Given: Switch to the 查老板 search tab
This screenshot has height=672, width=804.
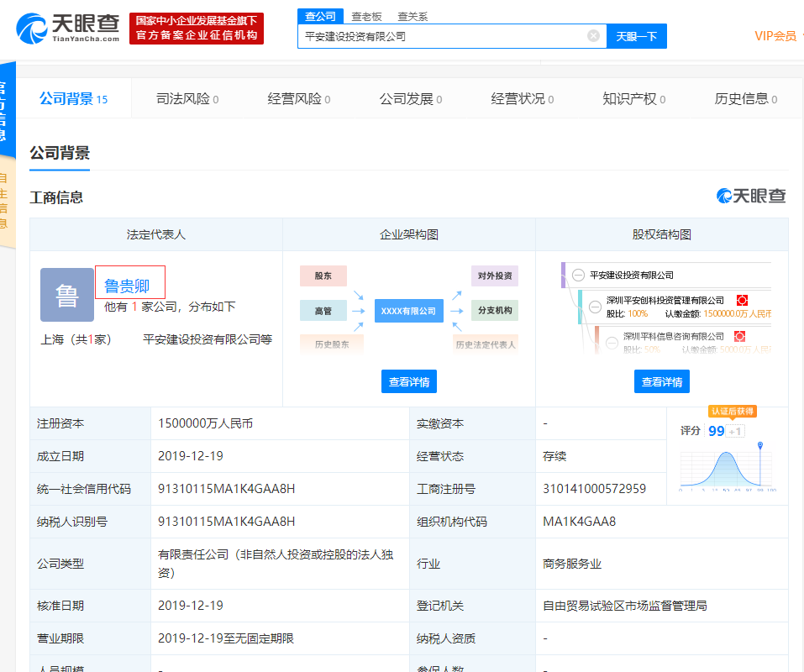Looking at the screenshot, I should [x=366, y=17].
